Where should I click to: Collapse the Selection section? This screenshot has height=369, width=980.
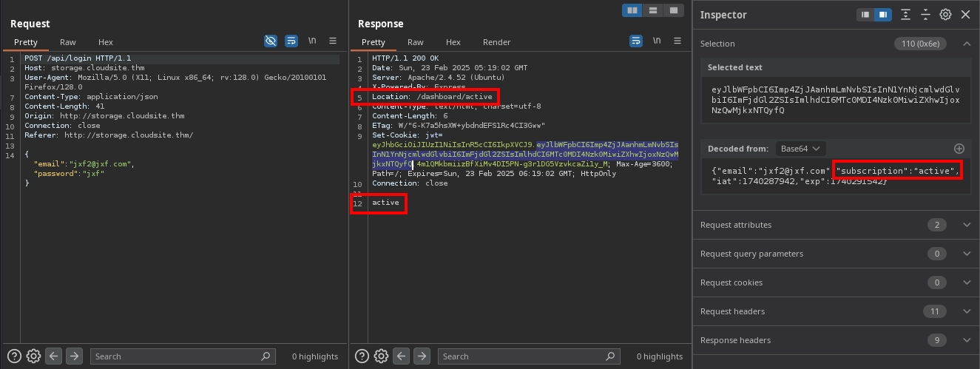pyautogui.click(x=966, y=44)
